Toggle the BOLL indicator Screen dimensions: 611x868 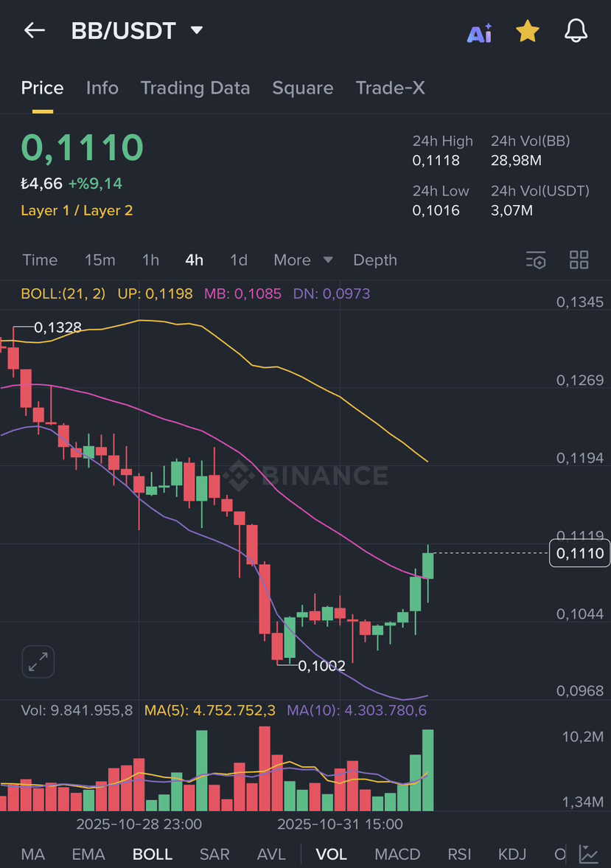(152, 854)
